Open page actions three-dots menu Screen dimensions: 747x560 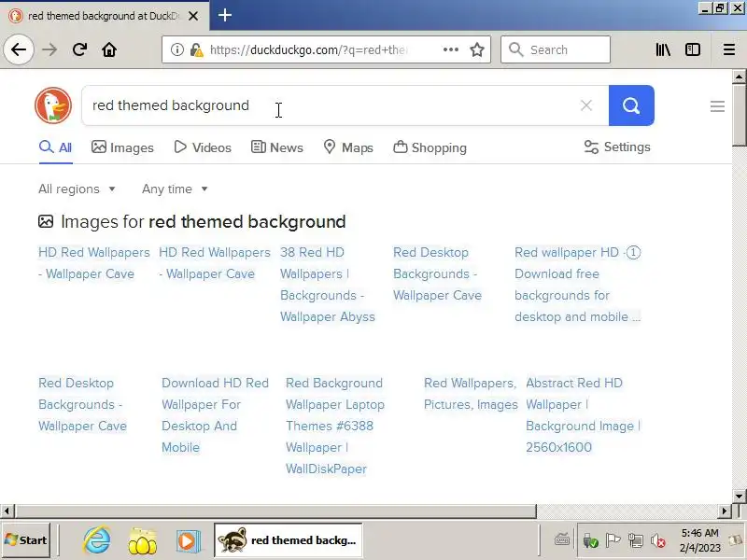(x=451, y=49)
